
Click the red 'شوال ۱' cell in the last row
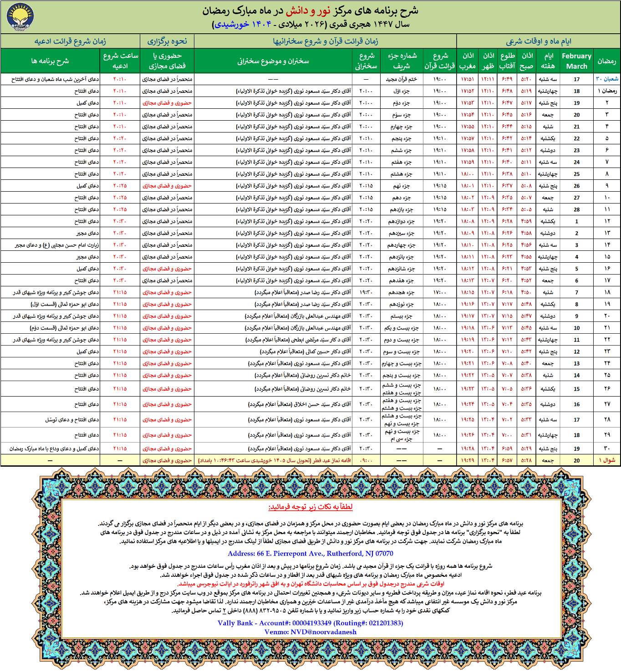[606, 460]
